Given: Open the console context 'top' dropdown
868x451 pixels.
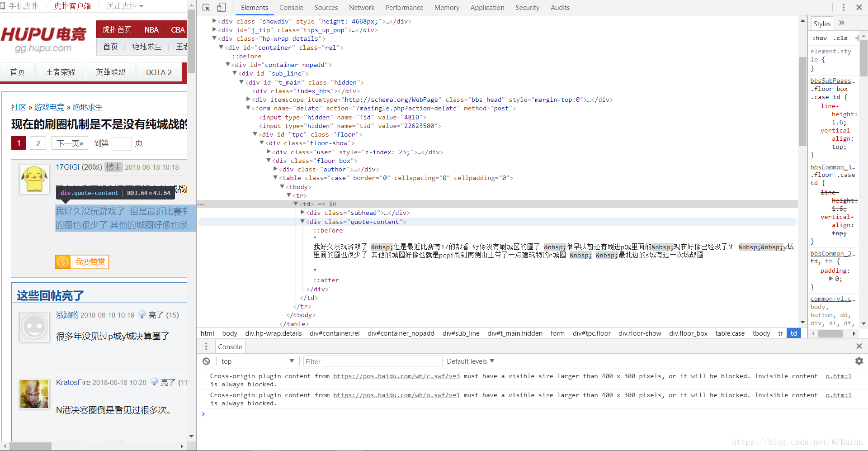Looking at the screenshot, I should tap(257, 361).
